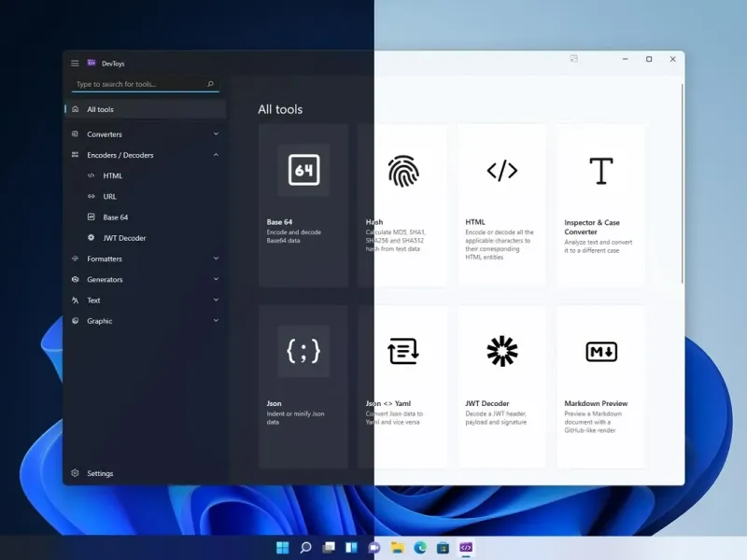Expand the Converters chevron
The height and width of the screenshot is (560, 747).
tap(216, 134)
